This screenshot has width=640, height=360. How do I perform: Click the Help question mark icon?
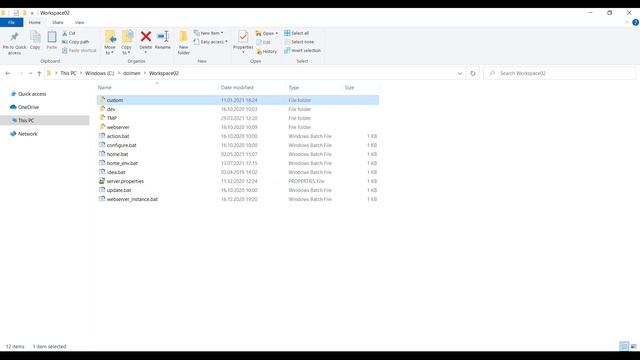click(636, 22)
